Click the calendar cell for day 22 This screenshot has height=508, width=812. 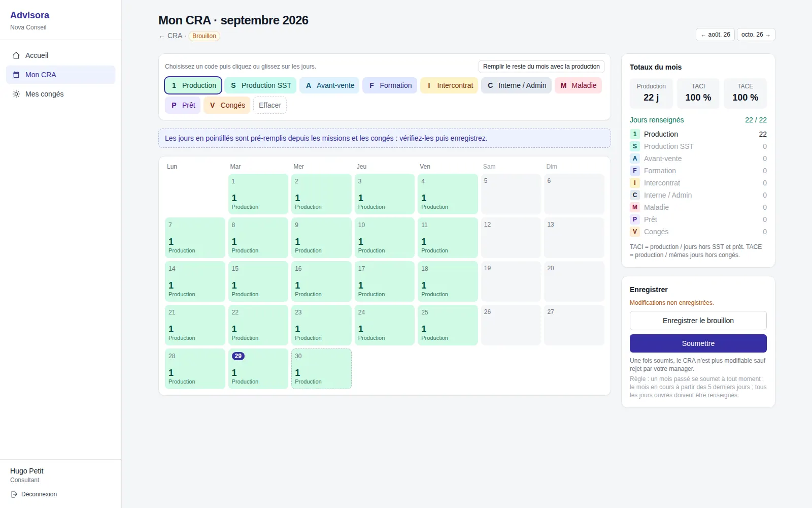(258, 325)
